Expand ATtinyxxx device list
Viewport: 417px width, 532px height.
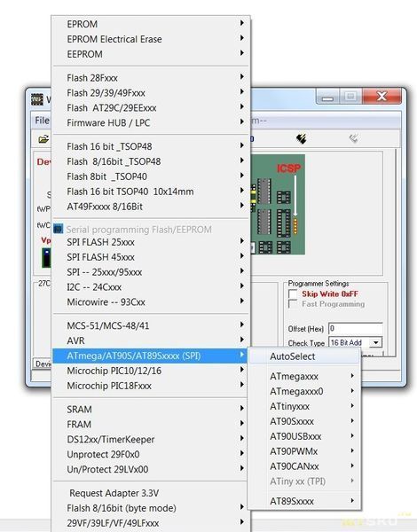304,406
